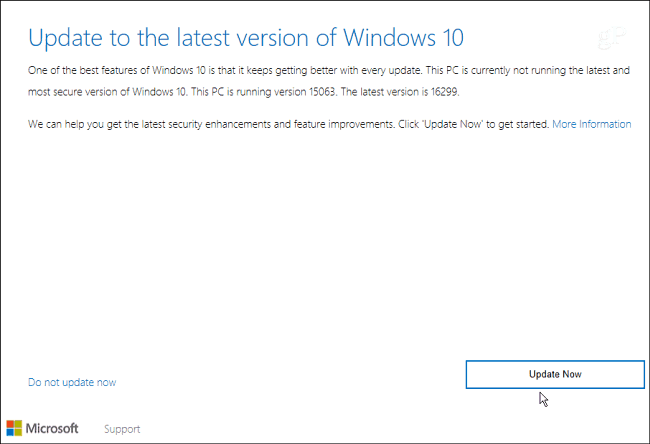
Task: Click the word Update in the blue heading
Action: [65, 38]
